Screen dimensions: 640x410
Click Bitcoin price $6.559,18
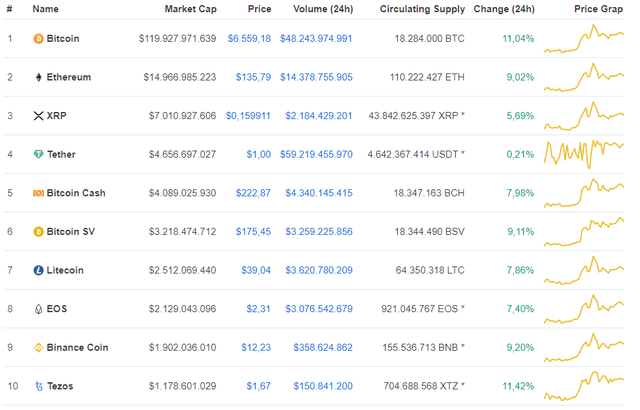[249, 39]
